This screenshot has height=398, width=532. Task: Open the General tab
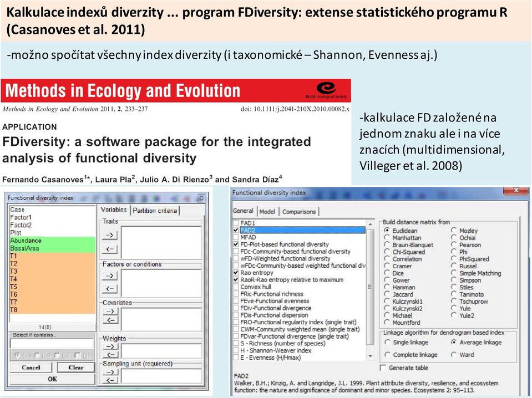(x=244, y=211)
